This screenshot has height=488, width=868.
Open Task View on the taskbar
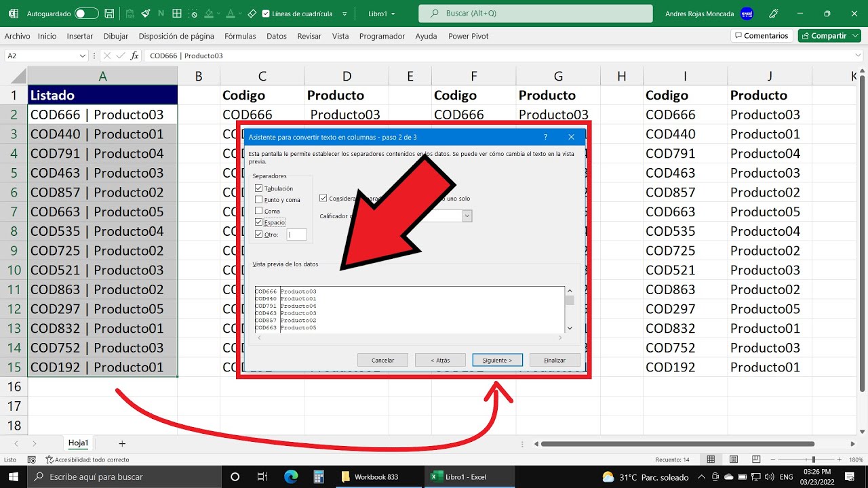click(262, 476)
